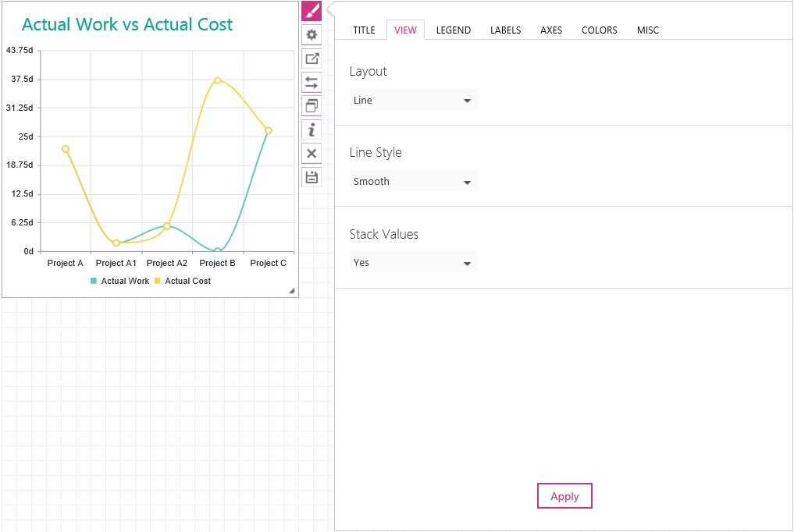Open the Layout dropdown showing Line
The width and height of the screenshot is (794, 532).
[x=413, y=100]
